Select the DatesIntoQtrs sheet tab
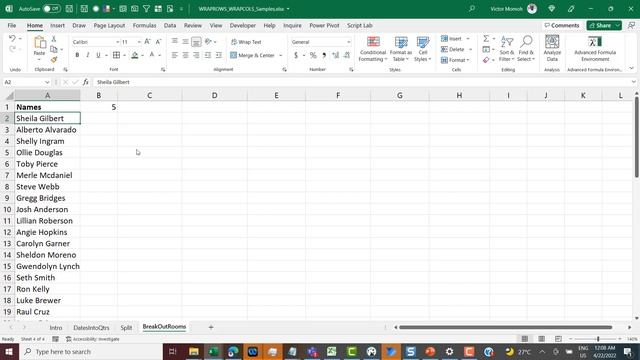The image size is (640, 360). point(91,327)
